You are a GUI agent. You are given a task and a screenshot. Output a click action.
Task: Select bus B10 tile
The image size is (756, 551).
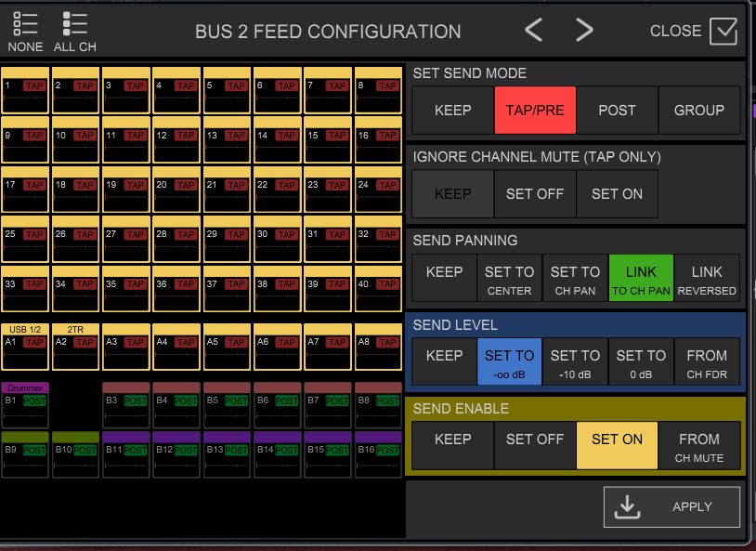point(76,454)
